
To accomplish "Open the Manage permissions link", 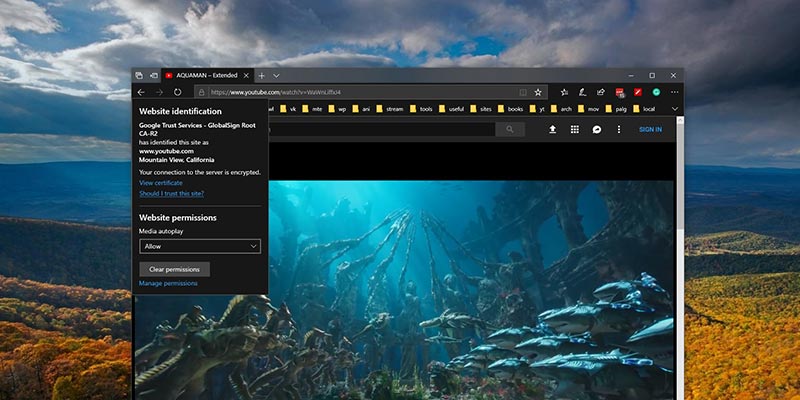I will click(168, 284).
